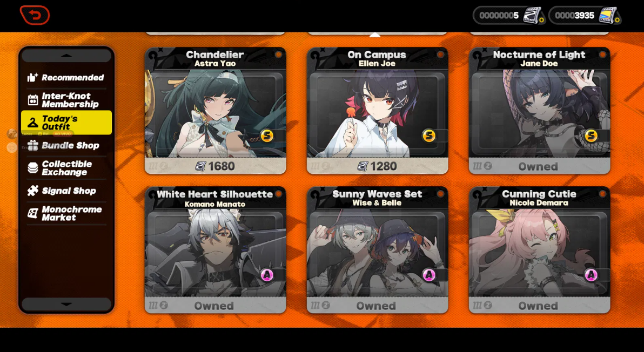Image resolution: width=644 pixels, height=352 pixels.
Task: Click the Collectible Exchange stack icon
Action: coord(33,168)
